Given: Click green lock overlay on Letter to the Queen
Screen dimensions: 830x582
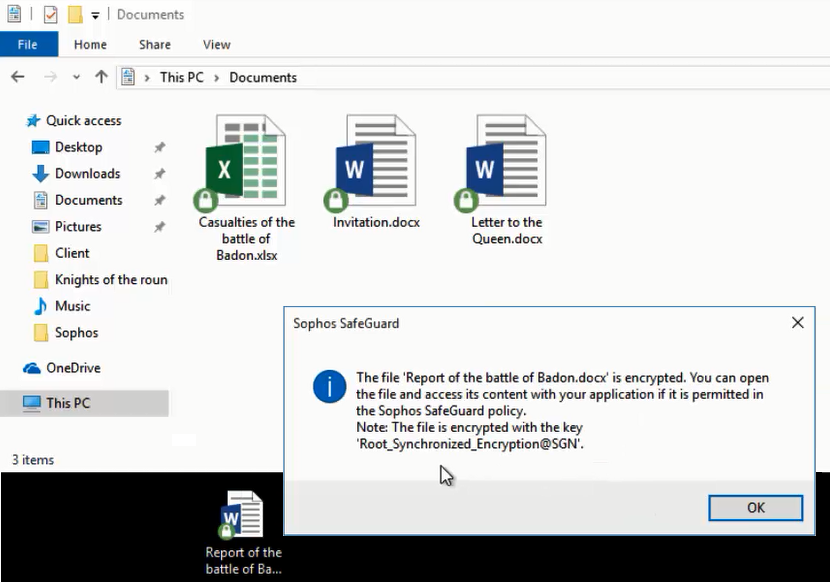Looking at the screenshot, I should point(466,200).
